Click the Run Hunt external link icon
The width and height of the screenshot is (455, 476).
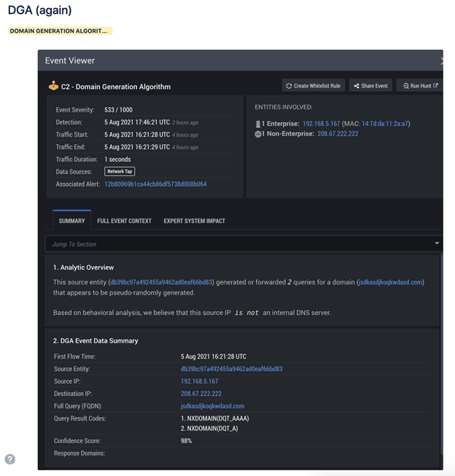pos(435,85)
